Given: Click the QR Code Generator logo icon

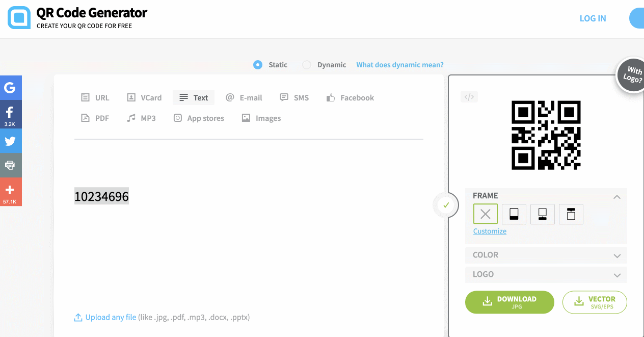Looking at the screenshot, I should point(19,18).
